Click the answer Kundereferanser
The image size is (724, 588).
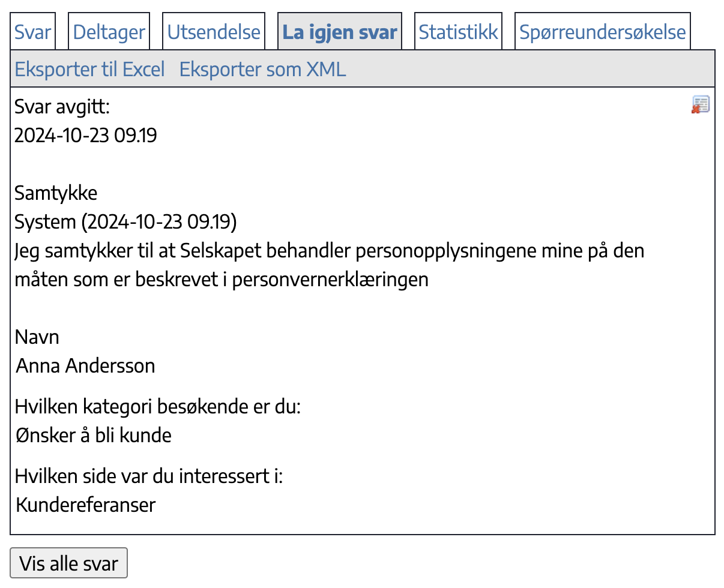point(86,505)
